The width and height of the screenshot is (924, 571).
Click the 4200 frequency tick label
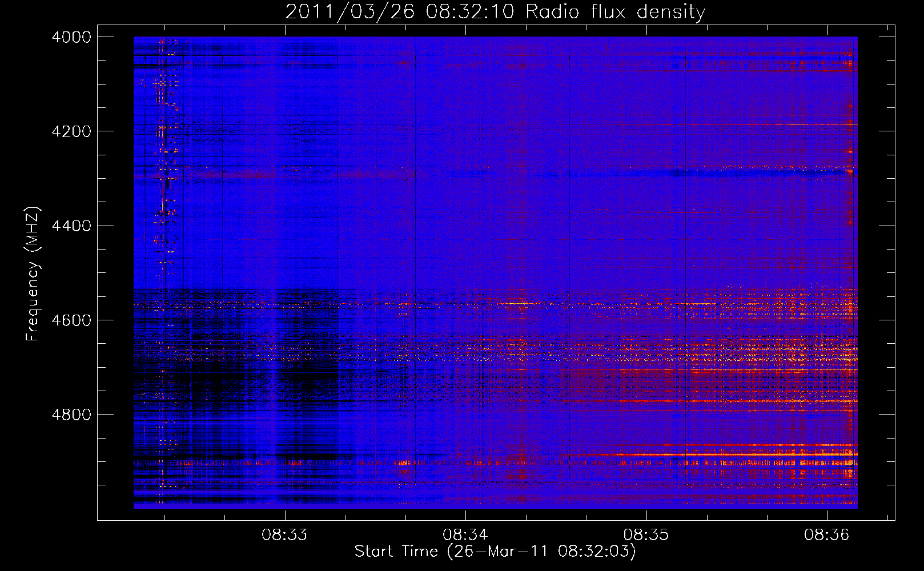point(71,131)
